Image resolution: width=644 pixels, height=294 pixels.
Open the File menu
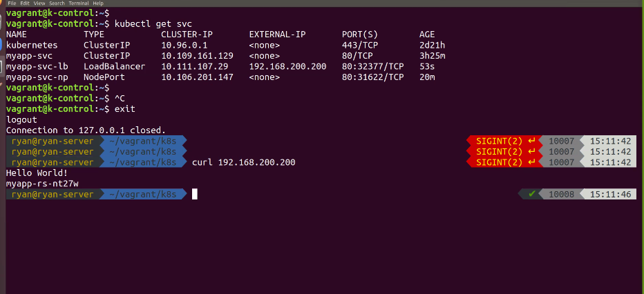[x=12, y=3]
